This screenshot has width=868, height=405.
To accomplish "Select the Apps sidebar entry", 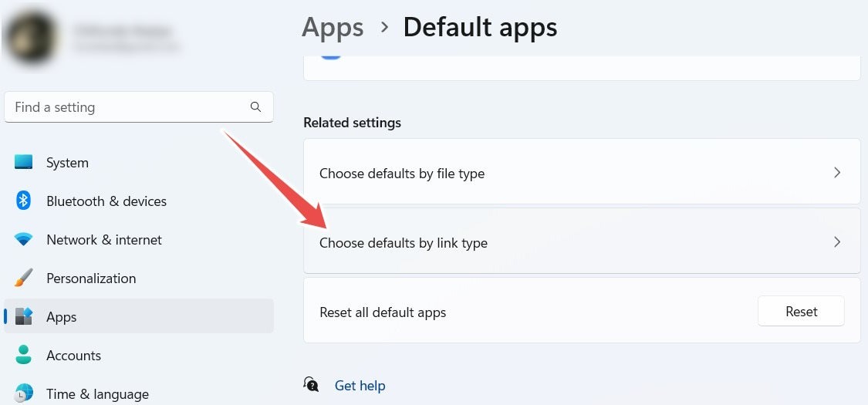I will pos(138,316).
